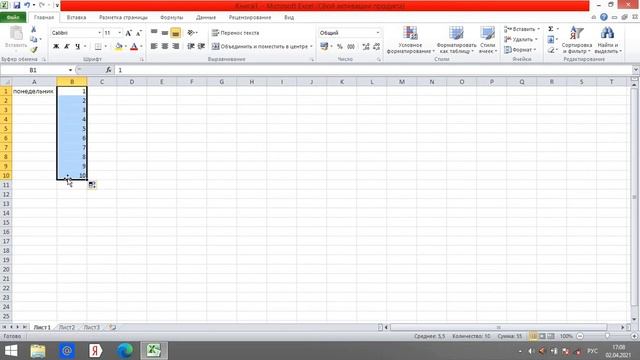The width and height of the screenshot is (640, 360).
Task: Click the Clear eraser icon
Action: point(551,50)
